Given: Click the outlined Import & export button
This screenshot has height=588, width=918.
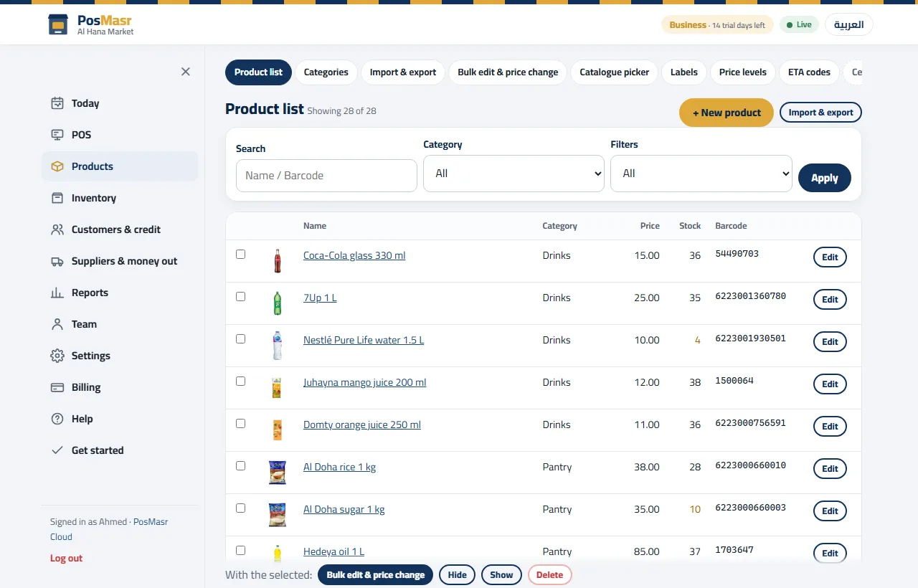Looking at the screenshot, I should pos(820,113).
